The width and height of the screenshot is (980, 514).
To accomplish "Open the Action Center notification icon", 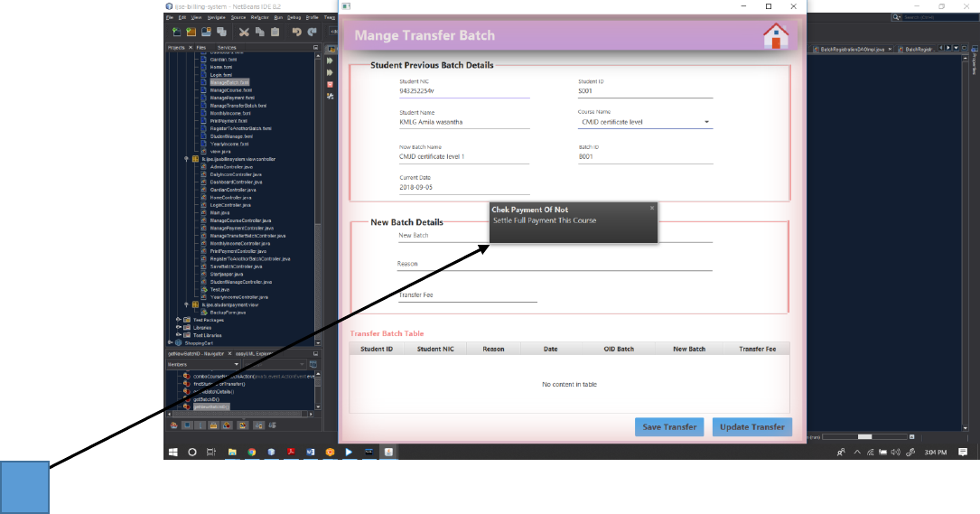I will 963,452.
